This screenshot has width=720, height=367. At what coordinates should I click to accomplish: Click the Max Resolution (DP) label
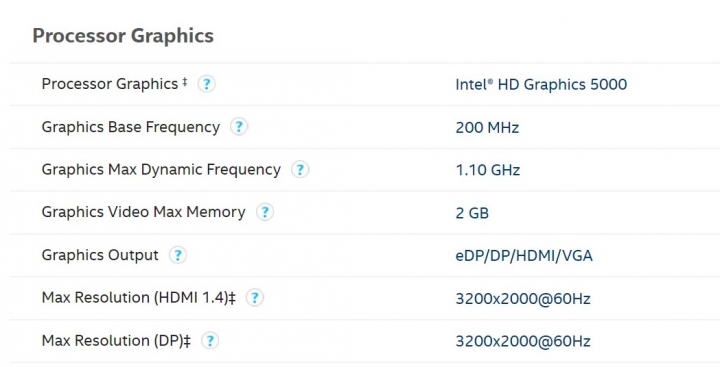116,341
